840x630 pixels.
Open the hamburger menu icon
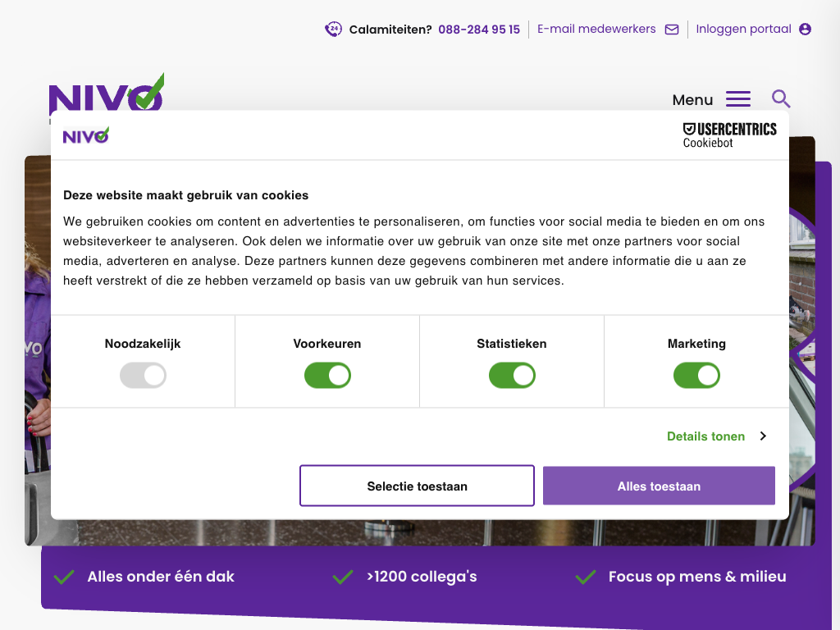738,99
